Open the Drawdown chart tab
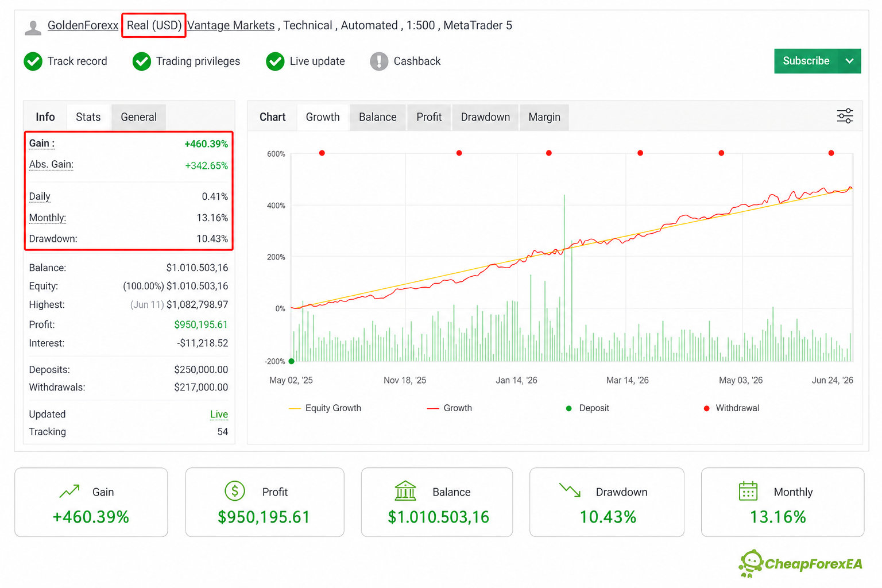The height and width of the screenshot is (588, 882). (x=485, y=117)
